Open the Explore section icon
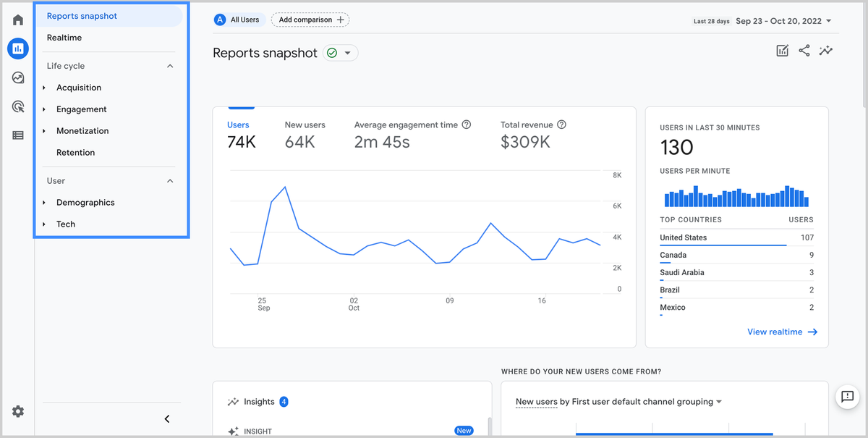The height and width of the screenshot is (438, 868). point(17,77)
